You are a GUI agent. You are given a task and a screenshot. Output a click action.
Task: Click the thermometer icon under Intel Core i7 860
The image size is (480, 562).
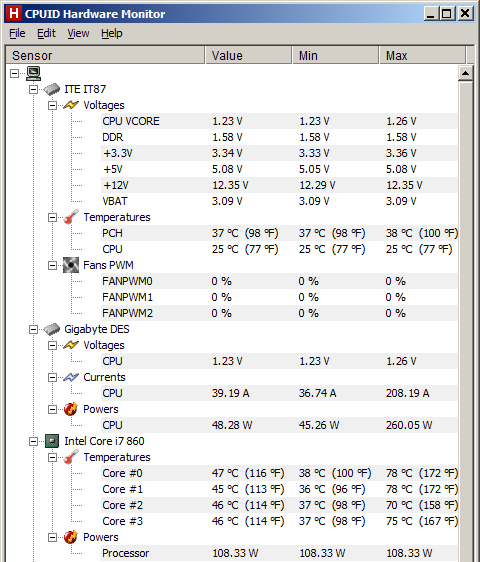(71, 457)
